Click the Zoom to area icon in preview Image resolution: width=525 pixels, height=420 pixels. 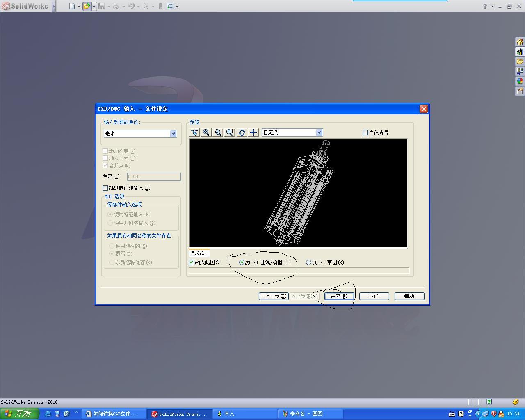pos(218,132)
